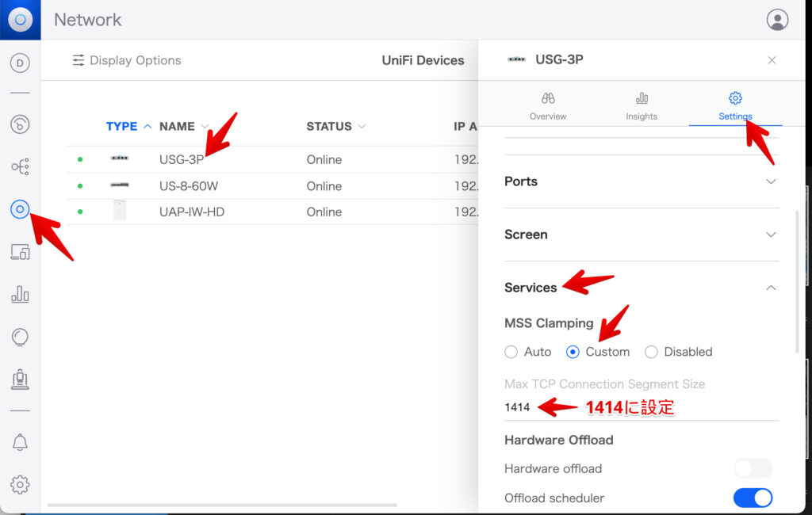Click the MSS Clamping heading
The height and width of the screenshot is (515, 812).
pos(549,323)
